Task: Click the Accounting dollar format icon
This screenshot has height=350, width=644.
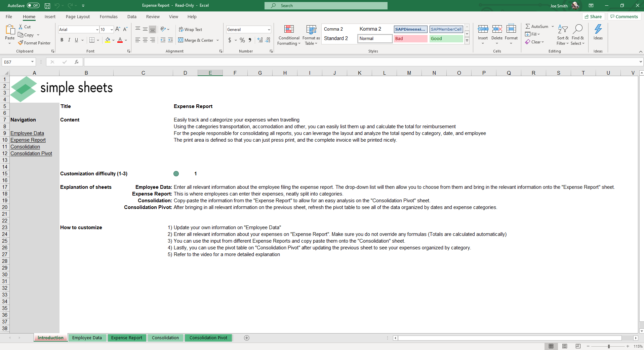Action: (230, 40)
